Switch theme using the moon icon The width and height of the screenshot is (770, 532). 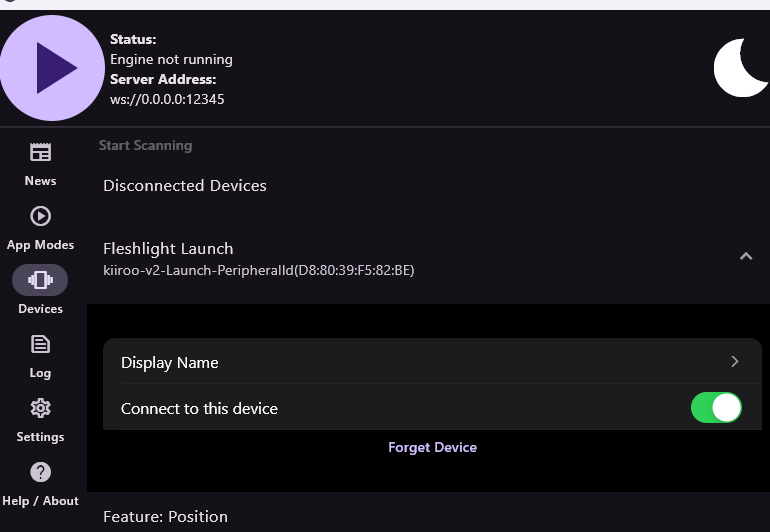click(741, 68)
